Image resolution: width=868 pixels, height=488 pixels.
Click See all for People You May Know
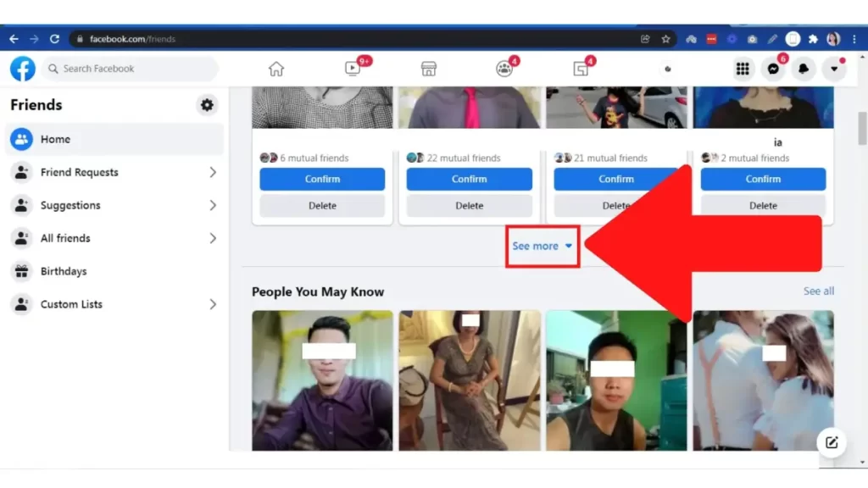818,291
